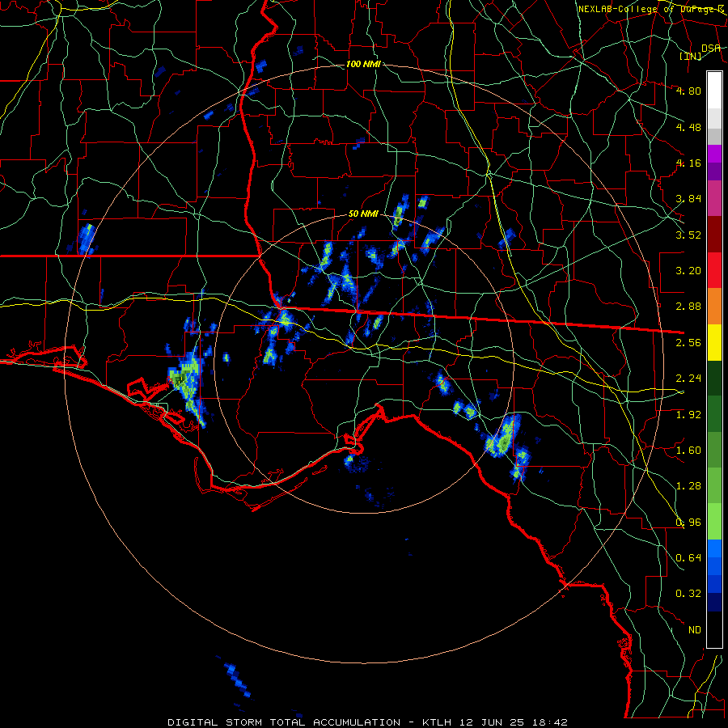Pick the dark red swatch near 3.52

click(714, 235)
